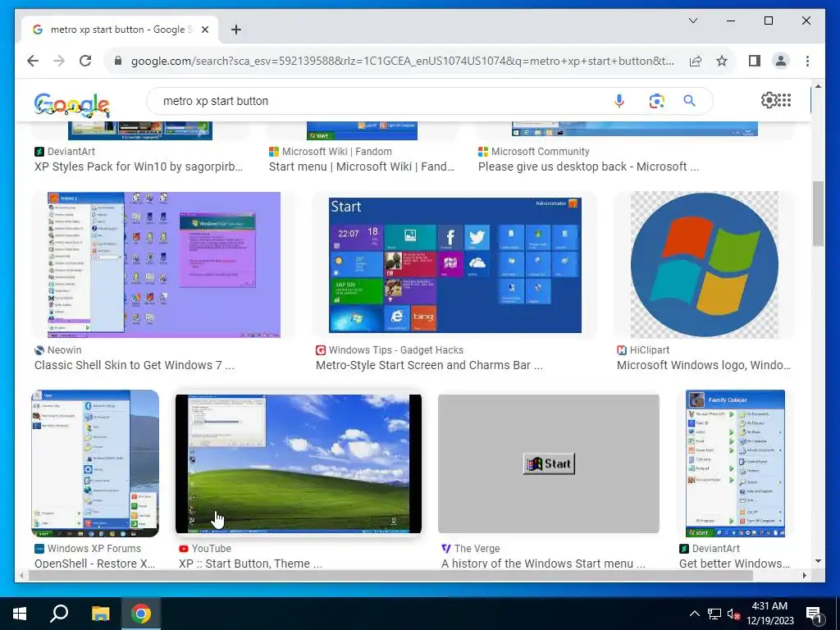This screenshot has height=630, width=840.
Task: Select the metro xp start button tab
Action: [x=120, y=30]
